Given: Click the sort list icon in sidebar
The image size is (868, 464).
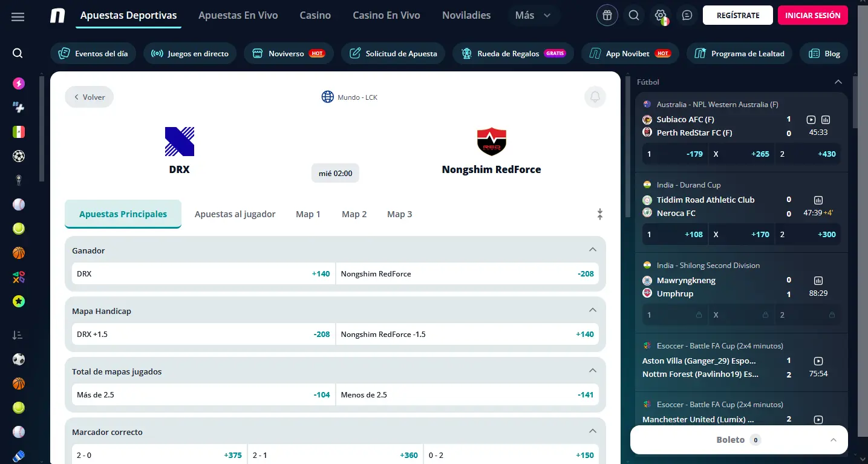Looking at the screenshot, I should tap(18, 335).
